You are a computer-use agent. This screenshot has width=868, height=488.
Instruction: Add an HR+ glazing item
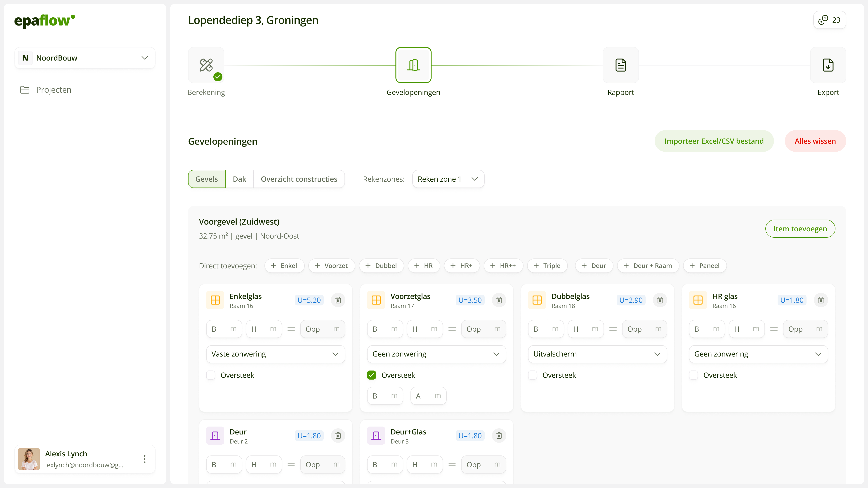[x=462, y=265]
